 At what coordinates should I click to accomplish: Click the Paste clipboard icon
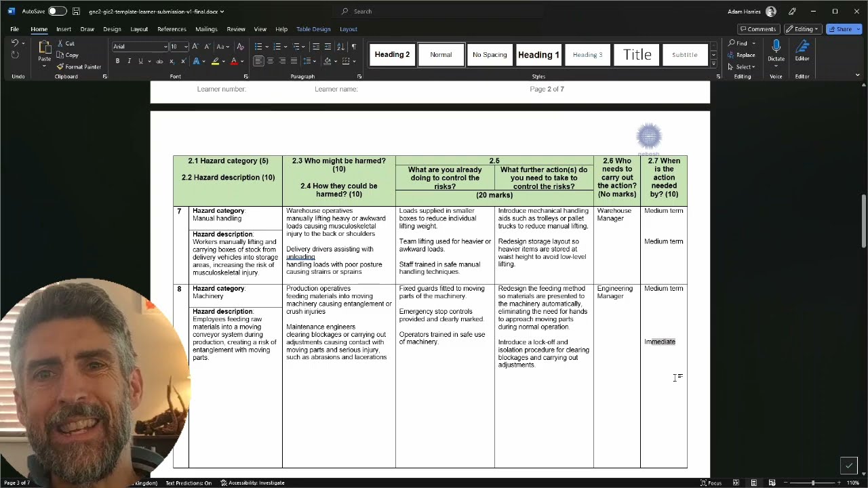44,47
